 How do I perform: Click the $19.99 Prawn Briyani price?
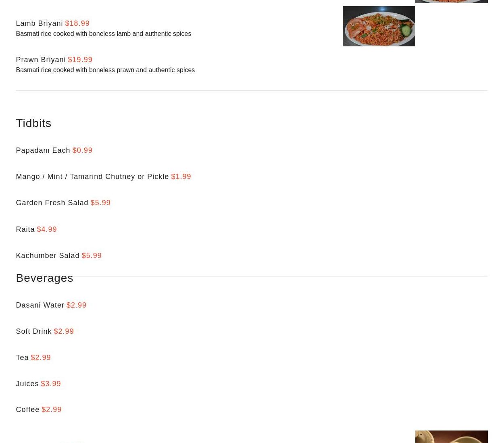coord(80,60)
